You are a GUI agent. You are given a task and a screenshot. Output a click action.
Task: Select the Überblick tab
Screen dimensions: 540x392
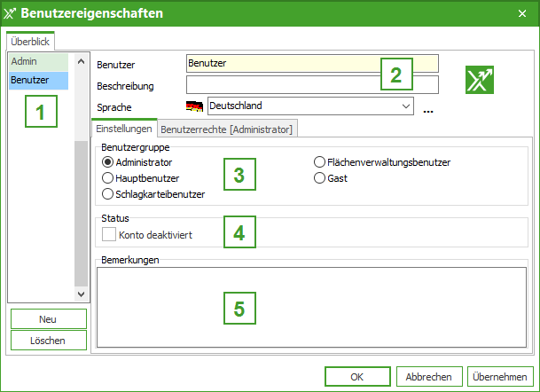pos(31,41)
